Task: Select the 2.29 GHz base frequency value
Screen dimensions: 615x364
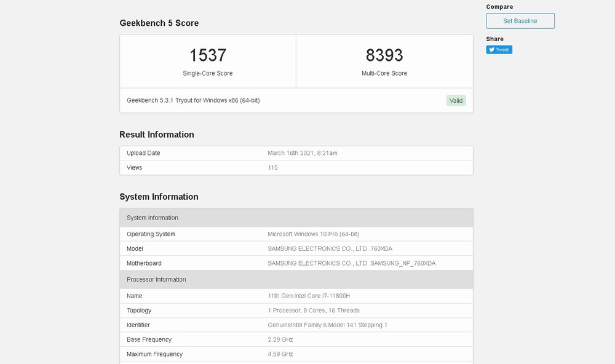Action: (x=280, y=339)
